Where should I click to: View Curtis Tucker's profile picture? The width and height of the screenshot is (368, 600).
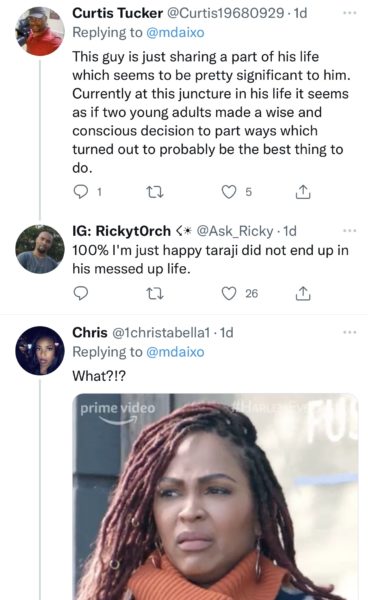point(40,31)
